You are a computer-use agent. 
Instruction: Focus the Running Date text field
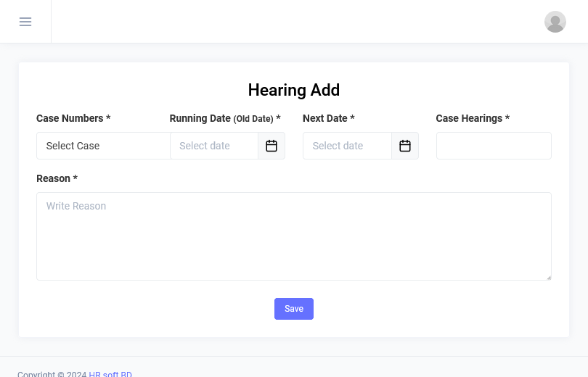click(x=213, y=146)
